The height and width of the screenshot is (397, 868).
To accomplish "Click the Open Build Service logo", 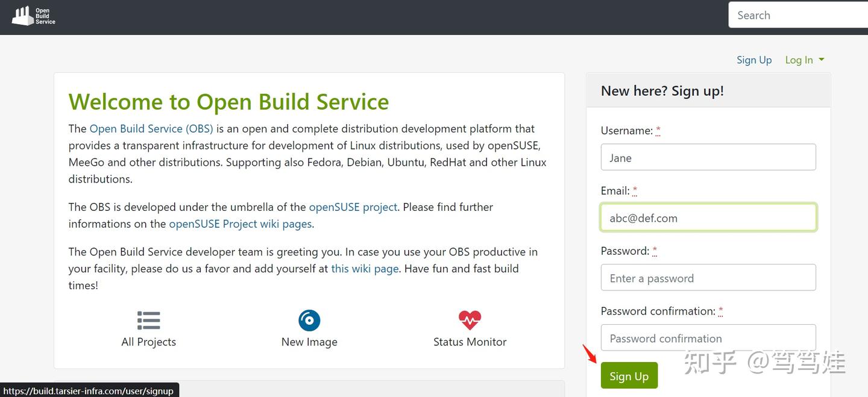I will 33,16.
